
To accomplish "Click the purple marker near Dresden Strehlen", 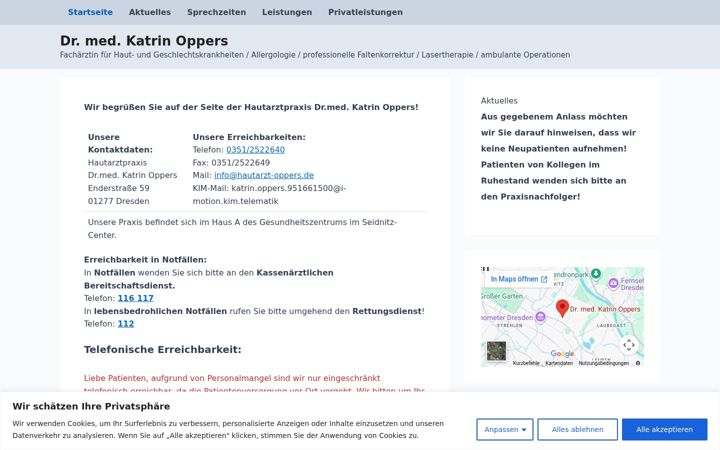I will 540,317.
